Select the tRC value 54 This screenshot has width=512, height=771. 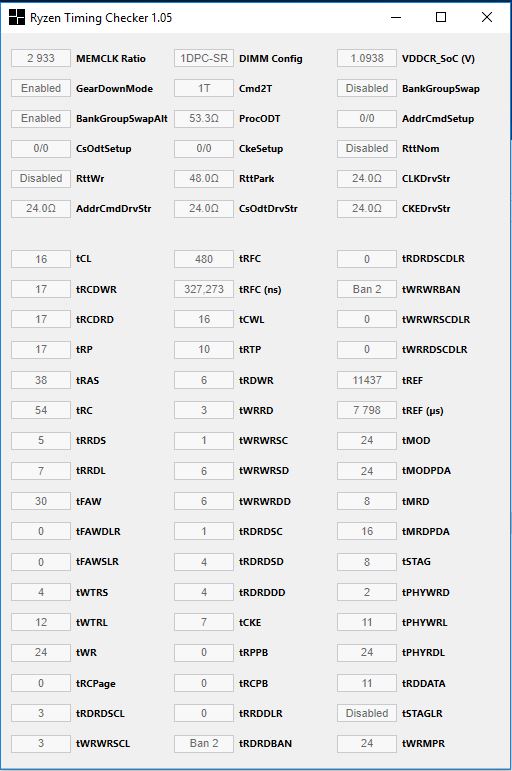coord(41,410)
